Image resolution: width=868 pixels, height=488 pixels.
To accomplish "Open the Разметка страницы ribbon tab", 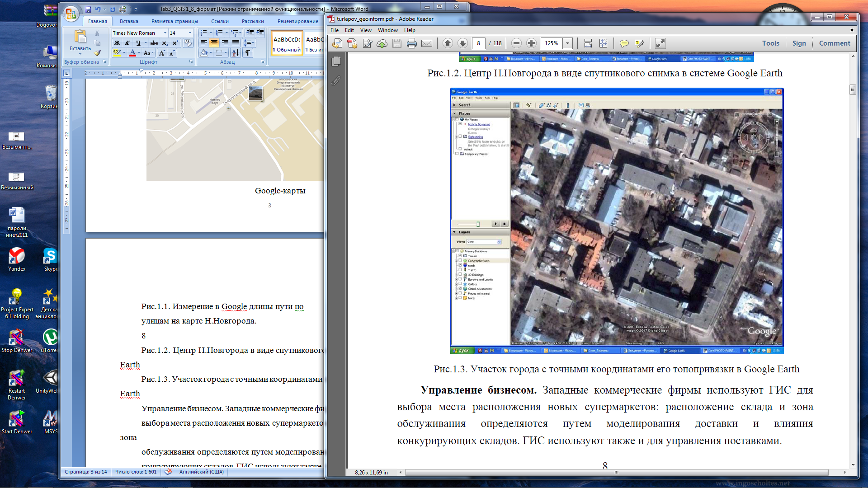I will click(x=175, y=21).
